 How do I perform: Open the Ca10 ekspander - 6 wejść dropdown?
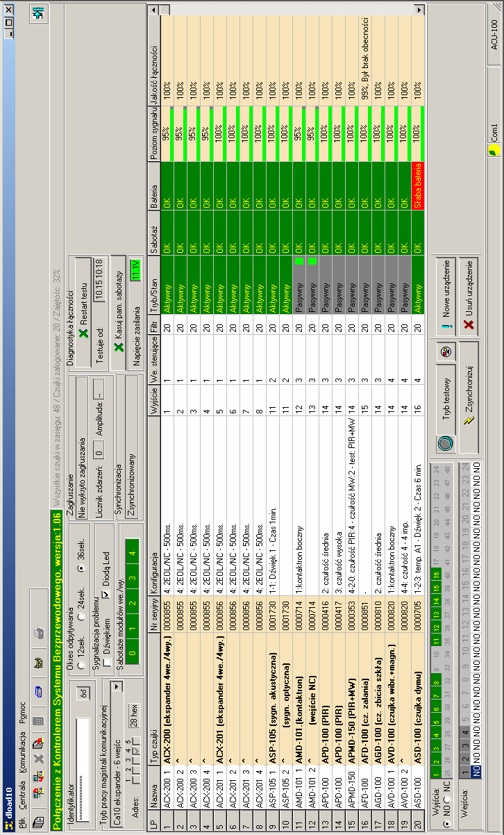point(117,686)
